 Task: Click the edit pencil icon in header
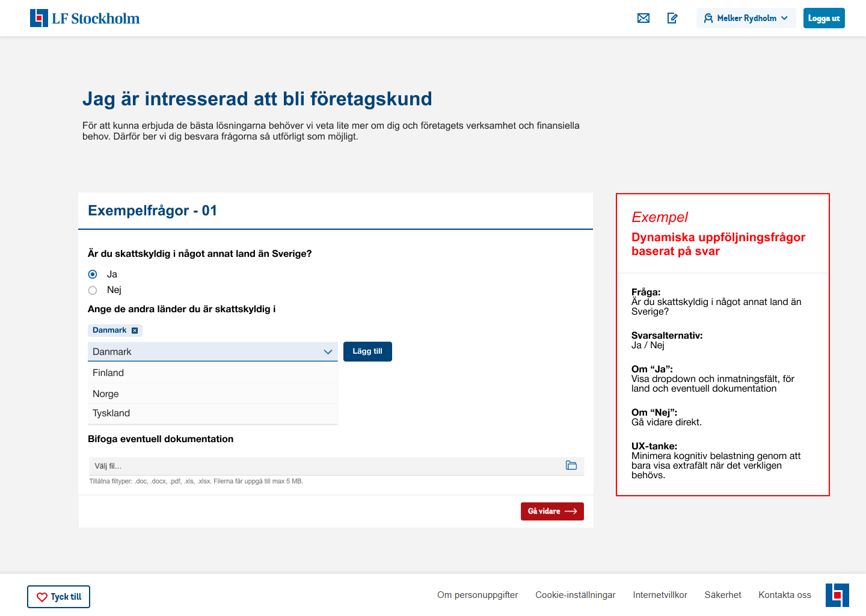[x=673, y=18]
